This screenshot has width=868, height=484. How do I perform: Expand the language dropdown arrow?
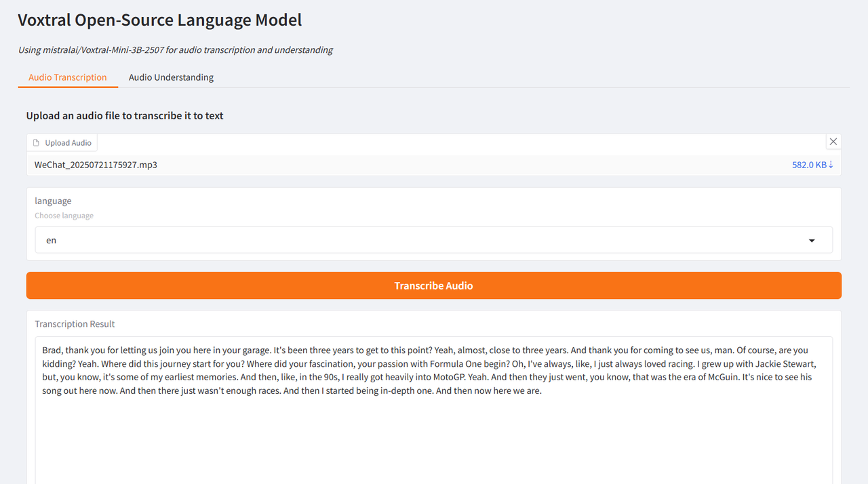pyautogui.click(x=812, y=241)
